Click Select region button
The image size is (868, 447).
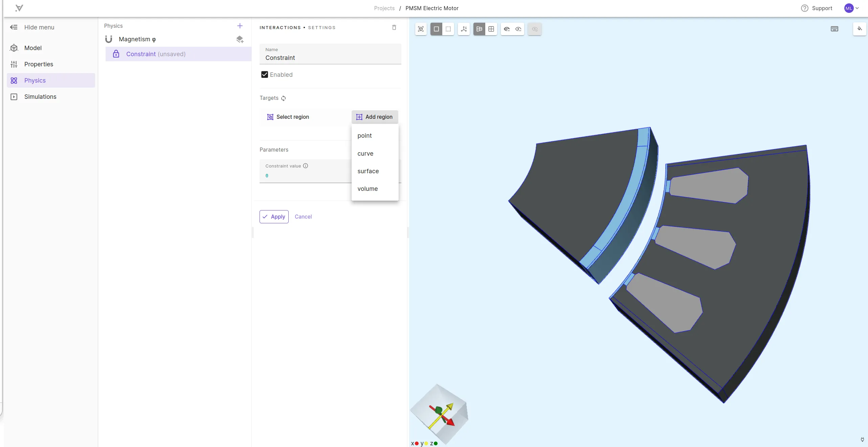(288, 117)
